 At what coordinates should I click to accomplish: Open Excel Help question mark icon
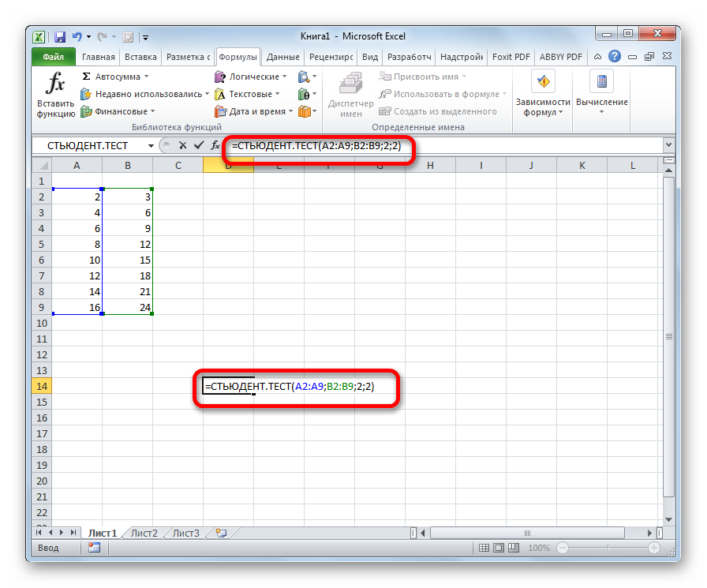(x=614, y=56)
